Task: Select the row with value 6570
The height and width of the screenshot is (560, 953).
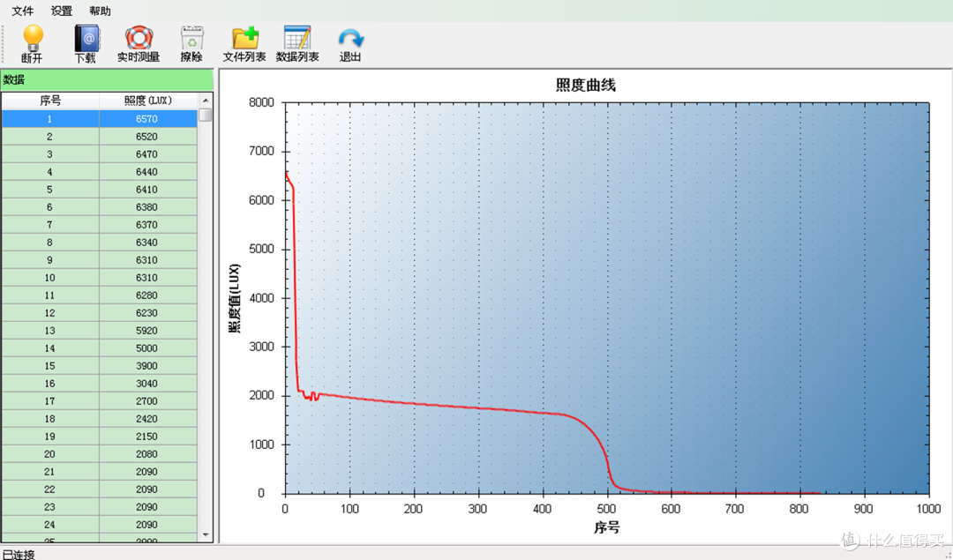Action: pos(99,119)
